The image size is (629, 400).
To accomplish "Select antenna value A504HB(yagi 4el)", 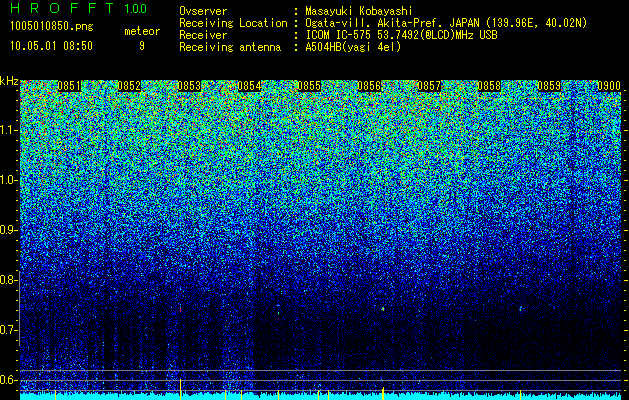I will coord(353,47).
